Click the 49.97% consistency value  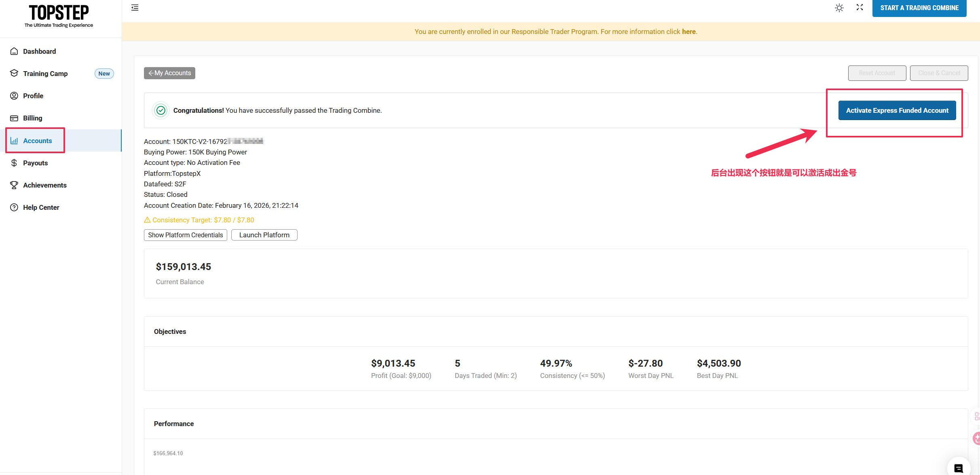(556, 363)
